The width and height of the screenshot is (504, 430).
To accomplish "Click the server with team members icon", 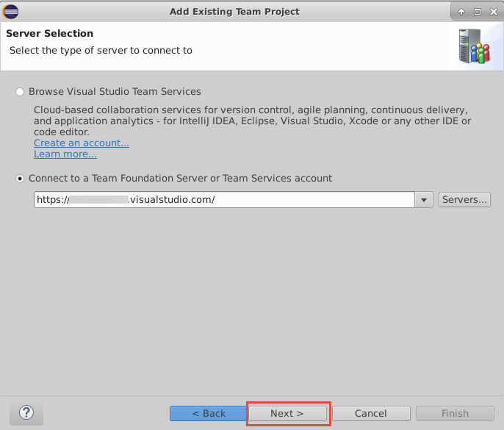I will 475,46.
